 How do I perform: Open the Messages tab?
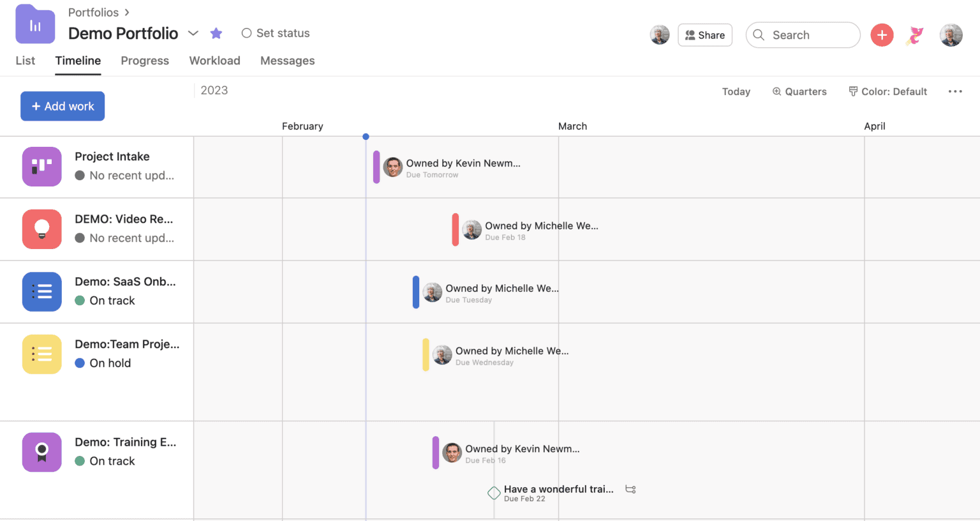tap(287, 61)
